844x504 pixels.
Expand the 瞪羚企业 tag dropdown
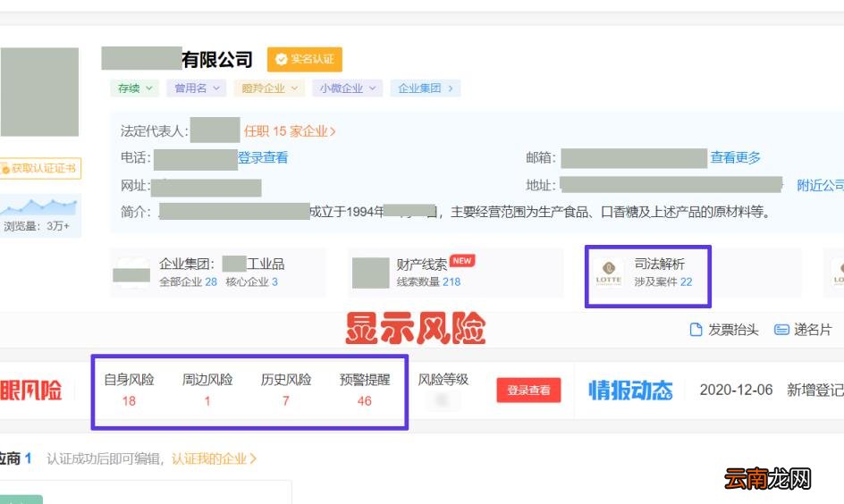coord(269,88)
